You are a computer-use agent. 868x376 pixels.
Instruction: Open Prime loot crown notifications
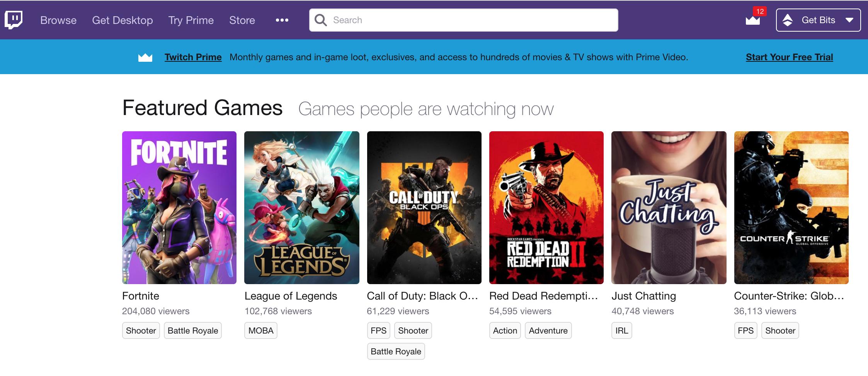pyautogui.click(x=753, y=20)
